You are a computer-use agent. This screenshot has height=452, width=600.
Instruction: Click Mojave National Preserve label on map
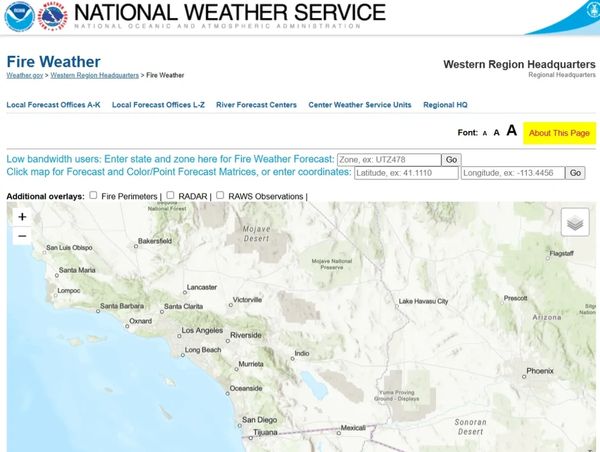pos(332,264)
